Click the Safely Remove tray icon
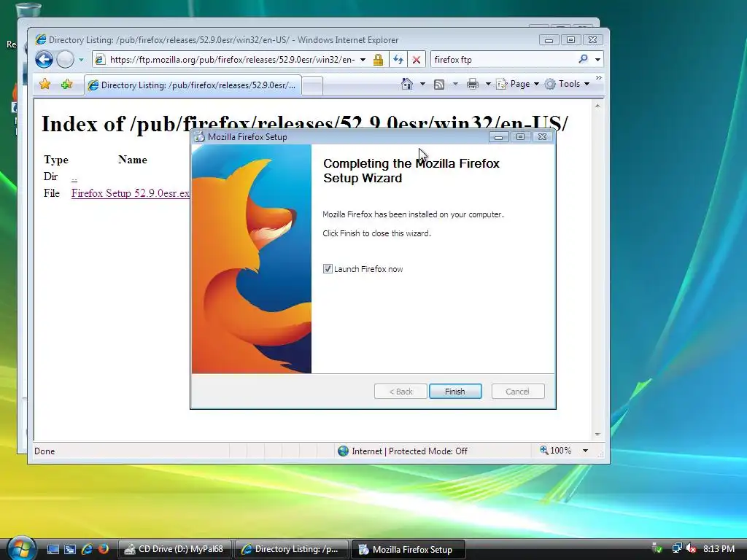Image resolution: width=747 pixels, height=560 pixels. point(657,548)
